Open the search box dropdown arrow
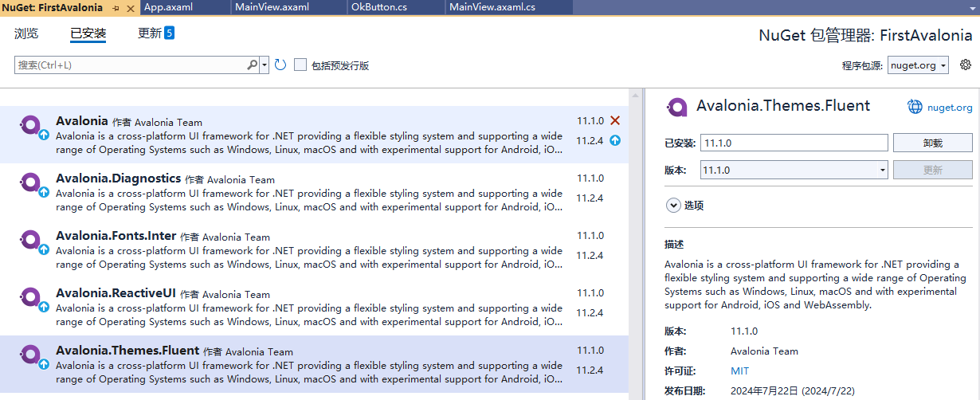 265,65
